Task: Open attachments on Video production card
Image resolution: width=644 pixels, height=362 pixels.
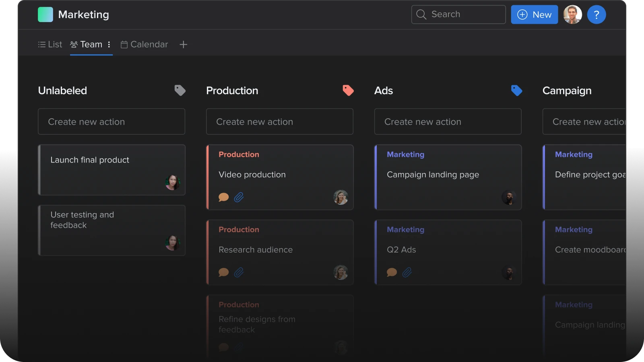Action: (239, 197)
